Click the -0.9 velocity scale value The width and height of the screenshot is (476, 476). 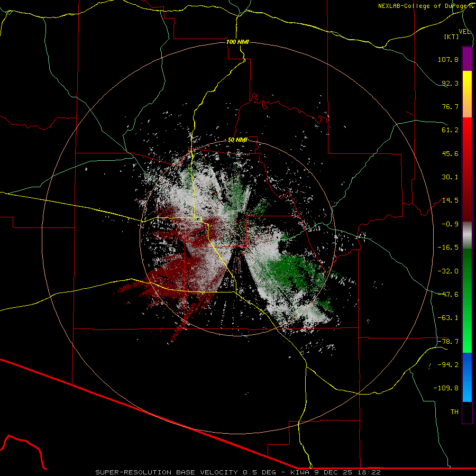tap(450, 224)
